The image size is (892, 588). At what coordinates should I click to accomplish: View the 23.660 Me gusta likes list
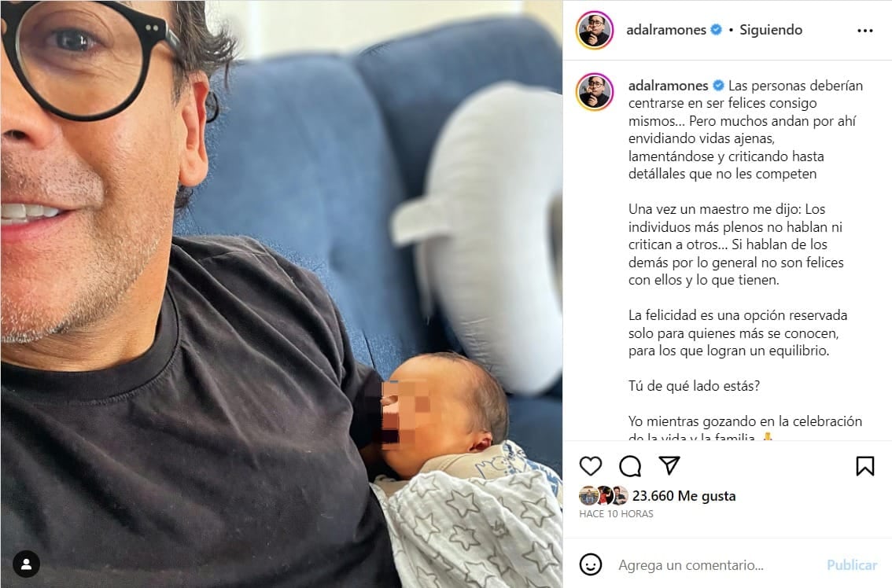684,496
